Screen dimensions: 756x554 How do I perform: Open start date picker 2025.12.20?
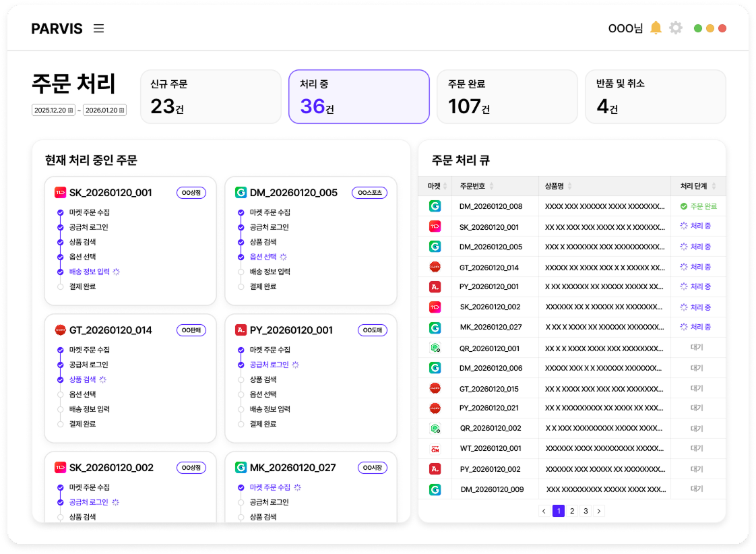53,110
